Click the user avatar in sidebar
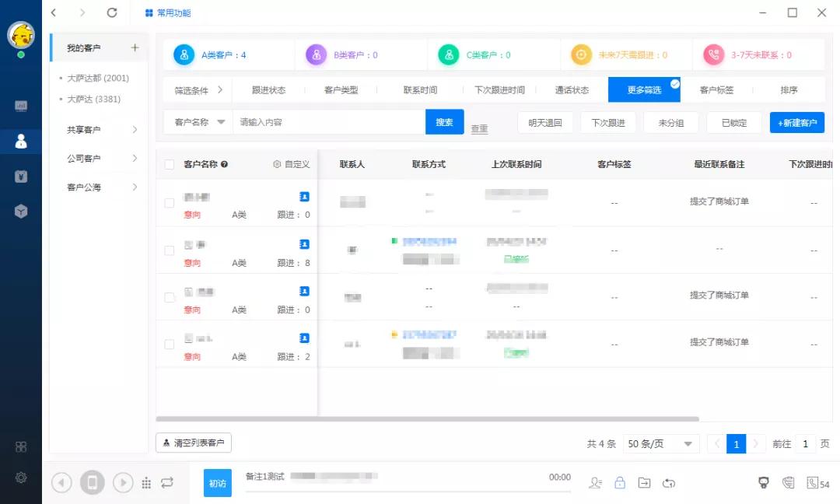Screen dimensions: 840x504 [21, 35]
